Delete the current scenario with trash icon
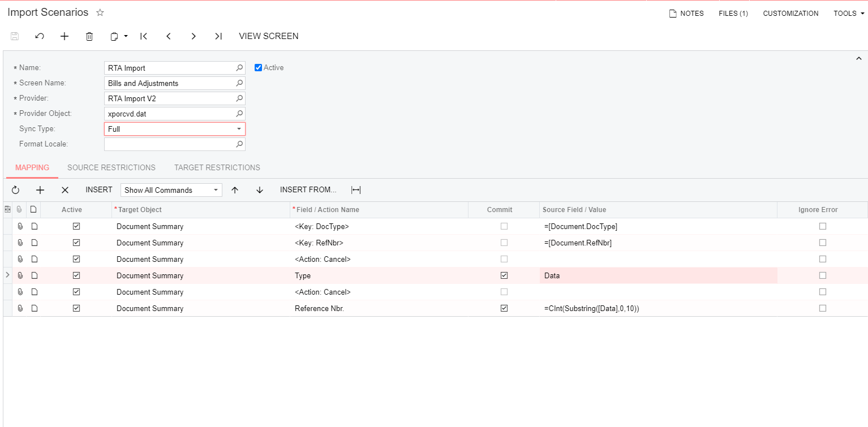The width and height of the screenshot is (868, 427). coord(89,36)
